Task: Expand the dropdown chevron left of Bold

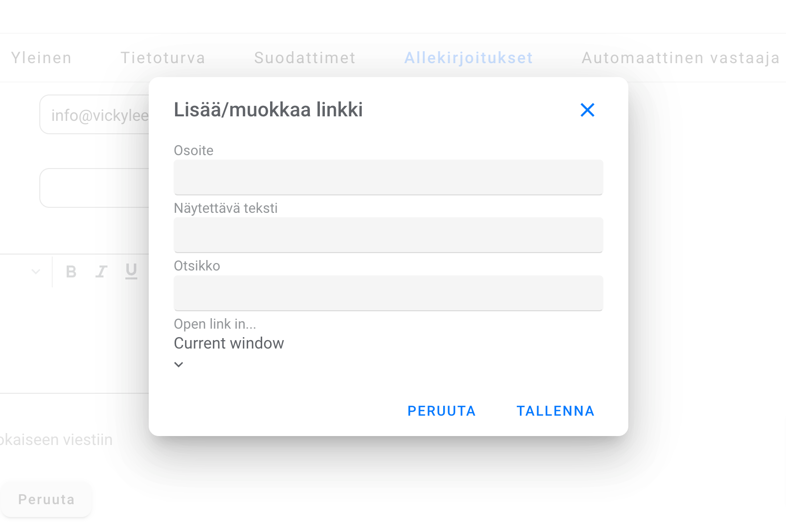Action: click(36, 271)
